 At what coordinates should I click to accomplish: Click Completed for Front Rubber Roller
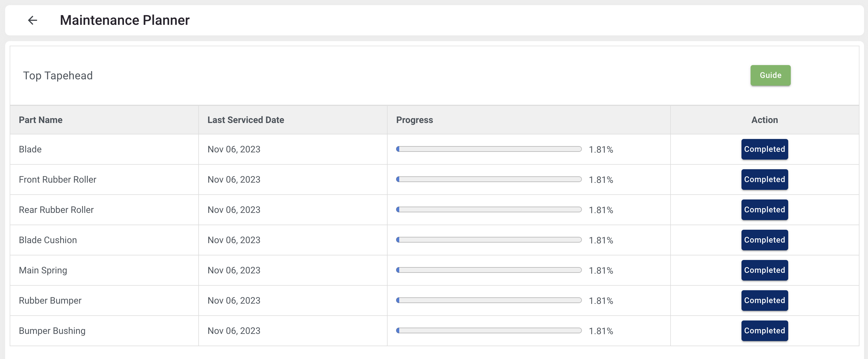(x=764, y=179)
